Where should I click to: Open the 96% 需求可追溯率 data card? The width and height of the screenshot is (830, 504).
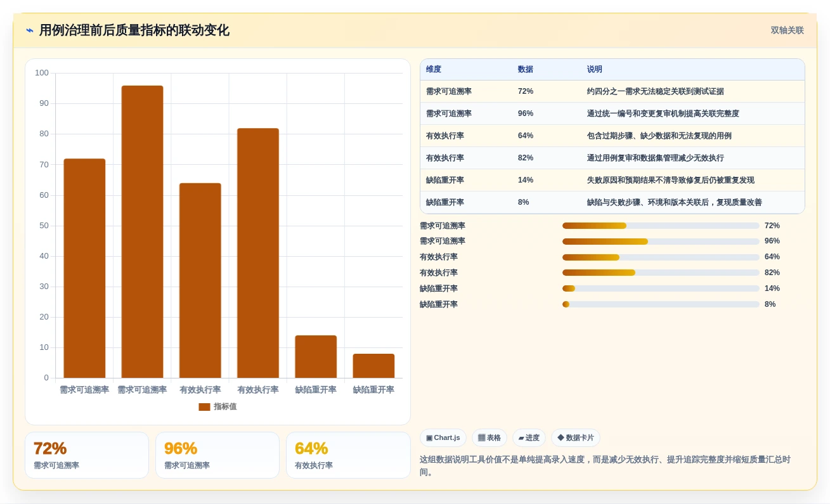pos(217,455)
